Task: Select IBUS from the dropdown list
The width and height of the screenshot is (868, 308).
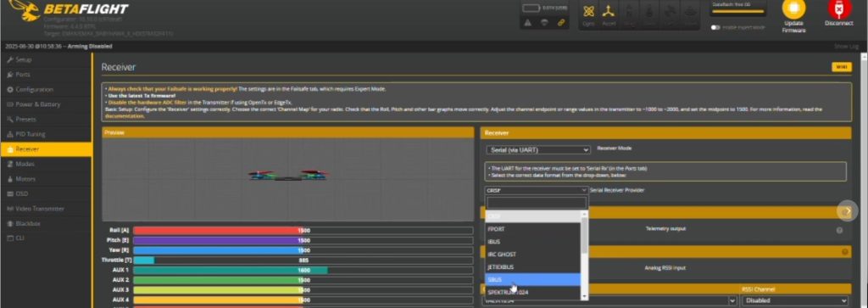Action: [532, 242]
